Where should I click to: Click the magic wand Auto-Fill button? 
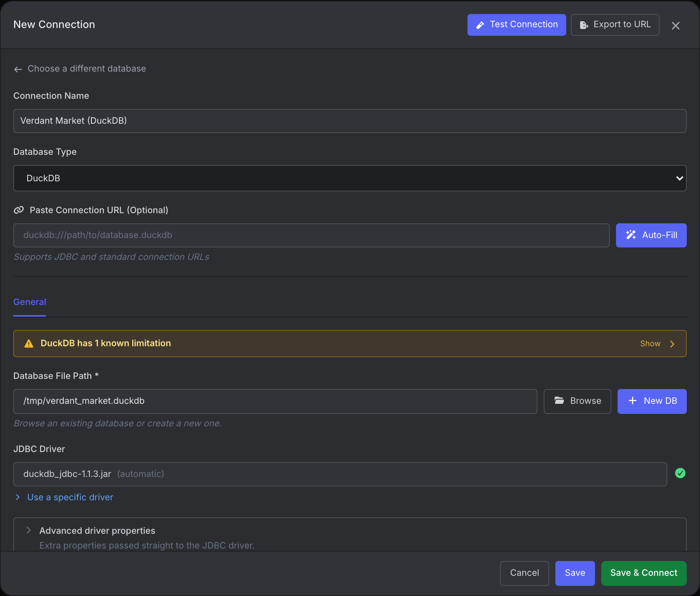(x=651, y=235)
